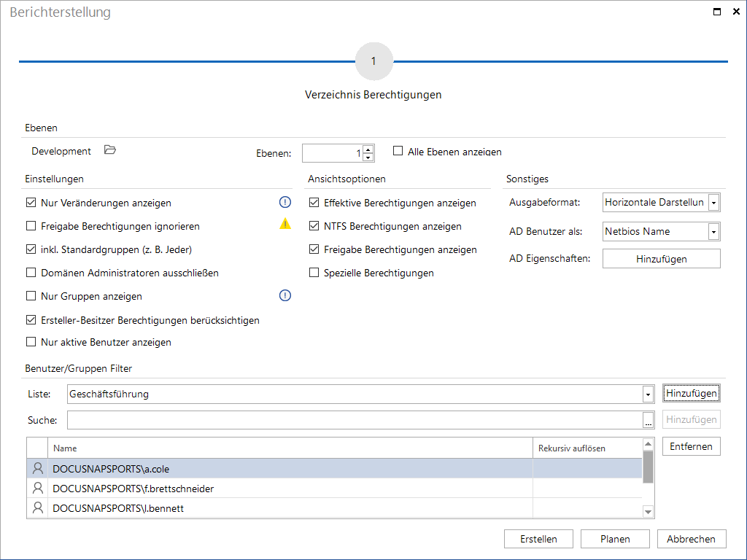
Task: Toggle NTFS Berechtigungen anzeigen
Action: click(314, 226)
